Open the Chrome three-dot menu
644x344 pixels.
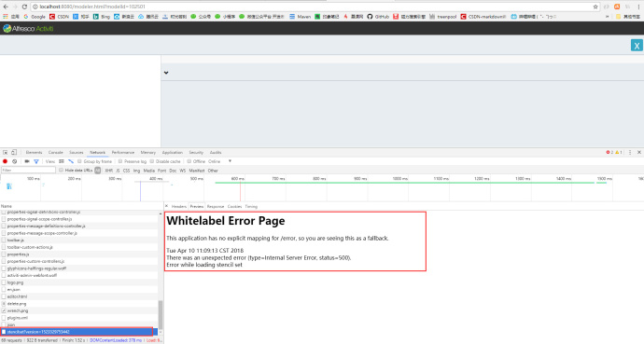click(x=638, y=7)
